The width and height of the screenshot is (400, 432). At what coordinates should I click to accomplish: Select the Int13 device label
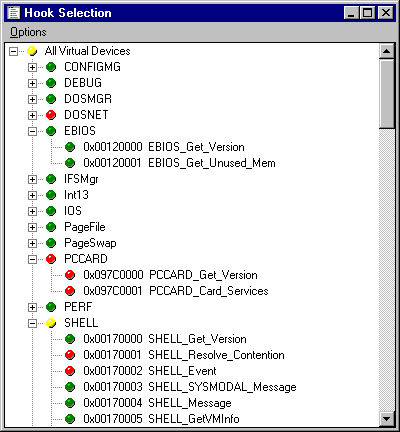click(x=77, y=195)
